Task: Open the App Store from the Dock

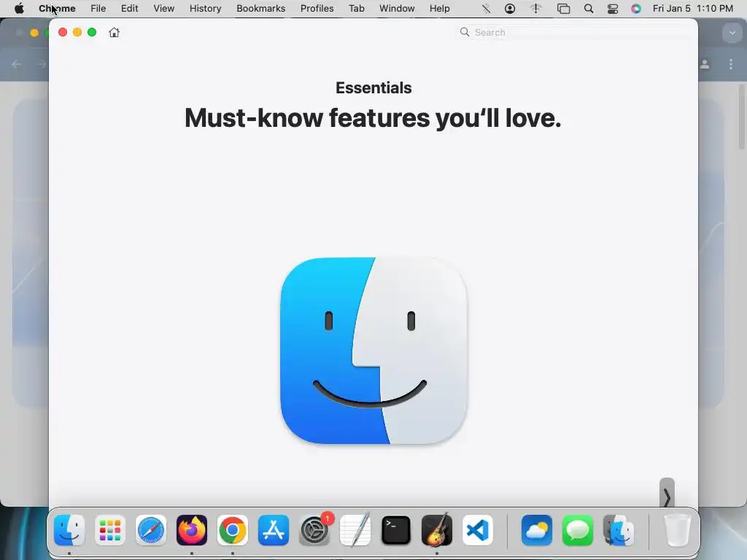Action: 274,530
